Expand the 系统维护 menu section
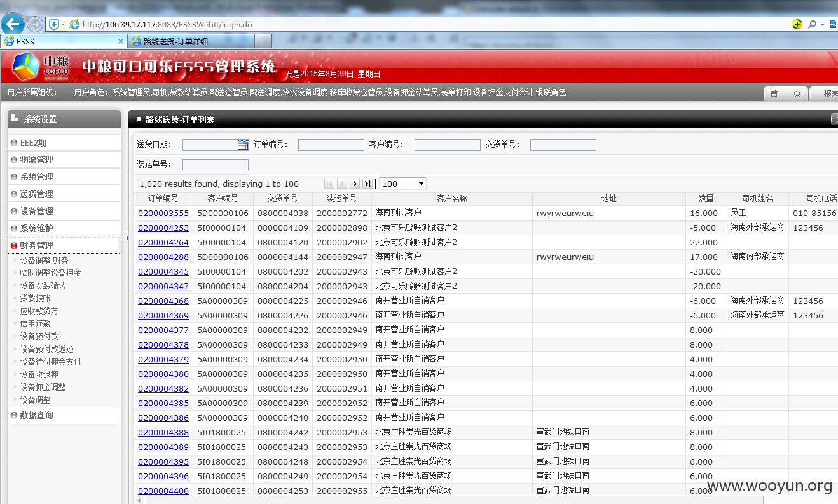This screenshot has width=838, height=504. pyautogui.click(x=64, y=228)
